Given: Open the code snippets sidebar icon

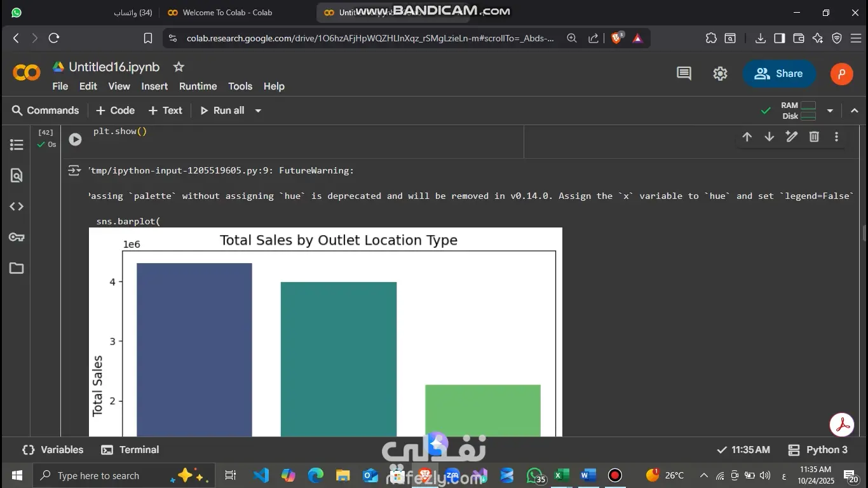Looking at the screenshot, I should coord(17,206).
